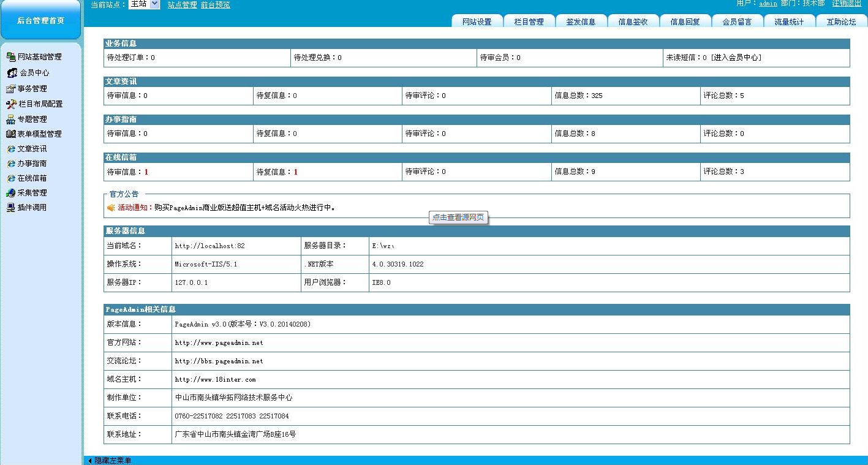The width and height of the screenshot is (868, 465).
Task: Open the 当前站点 主站 dropdown
Action: pyautogui.click(x=145, y=4)
